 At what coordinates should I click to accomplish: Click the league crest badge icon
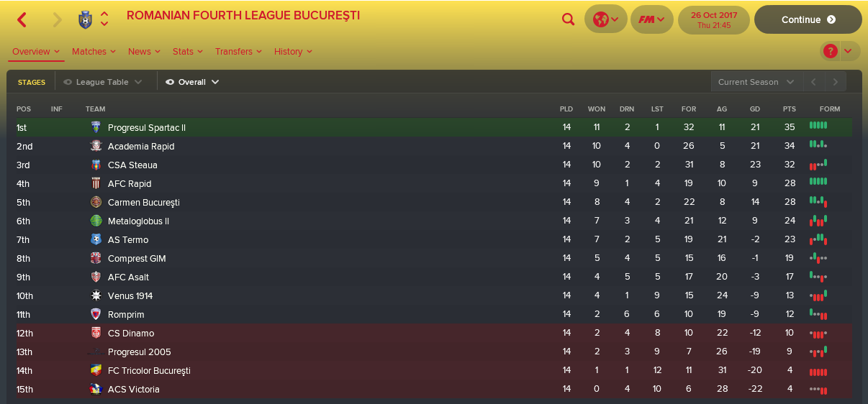tap(85, 19)
